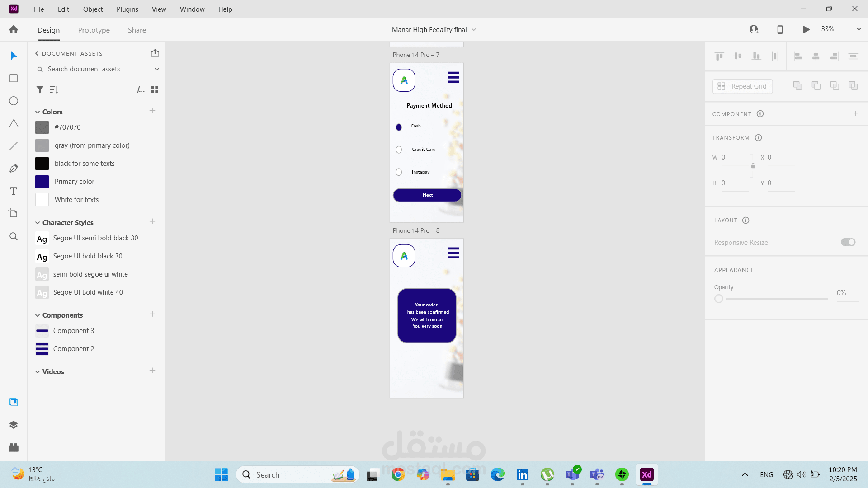Select the Ellipse tool

pos(14,101)
